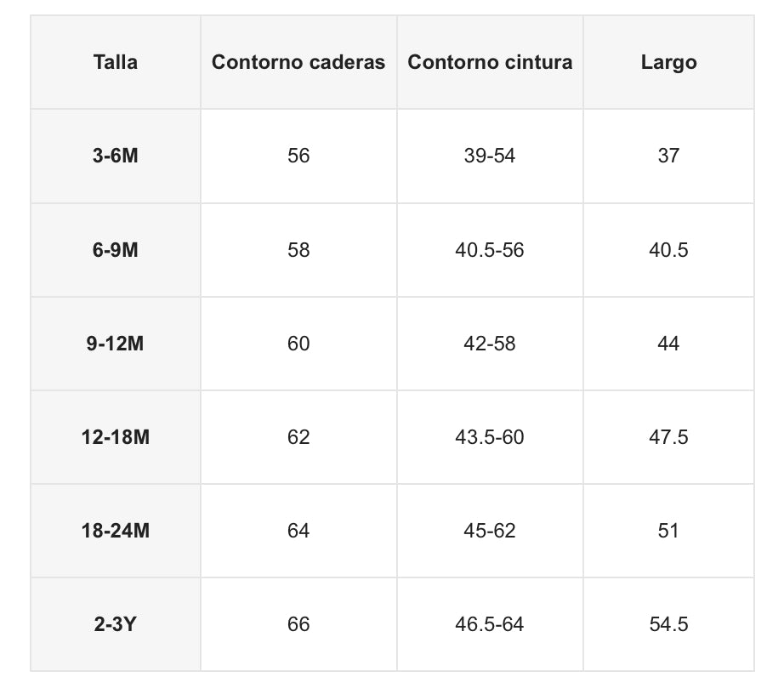Select the 2-3Y size row label
The image size is (784, 694).
(x=116, y=624)
